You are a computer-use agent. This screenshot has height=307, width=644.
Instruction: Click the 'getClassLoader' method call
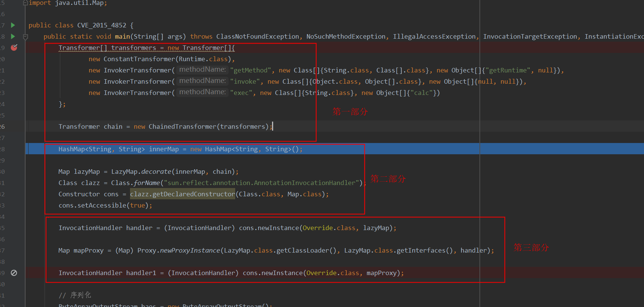point(303,250)
